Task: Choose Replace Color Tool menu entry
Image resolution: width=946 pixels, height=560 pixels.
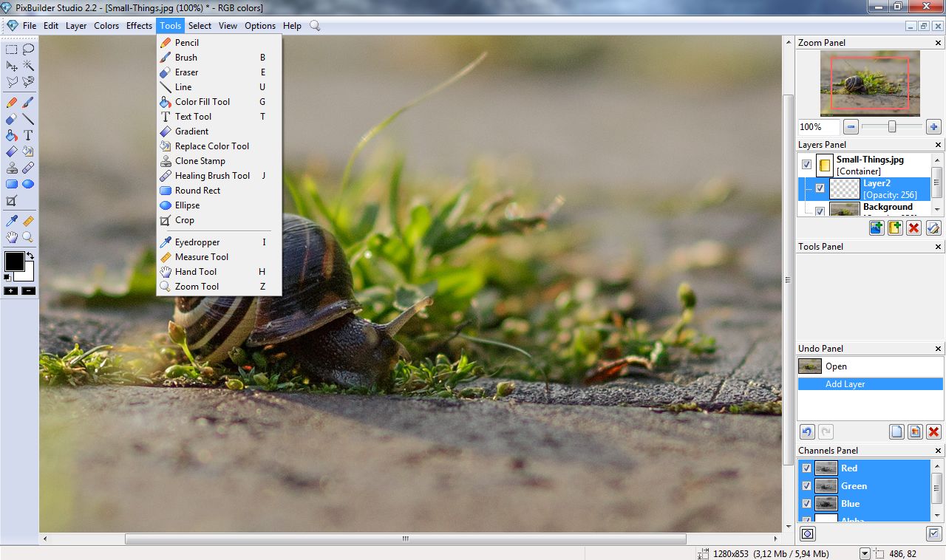Action: pyautogui.click(x=219, y=146)
